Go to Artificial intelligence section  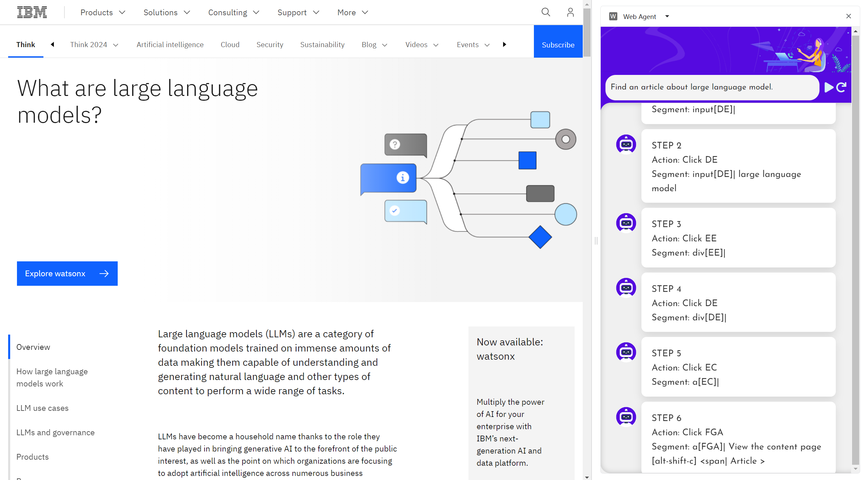pos(170,45)
